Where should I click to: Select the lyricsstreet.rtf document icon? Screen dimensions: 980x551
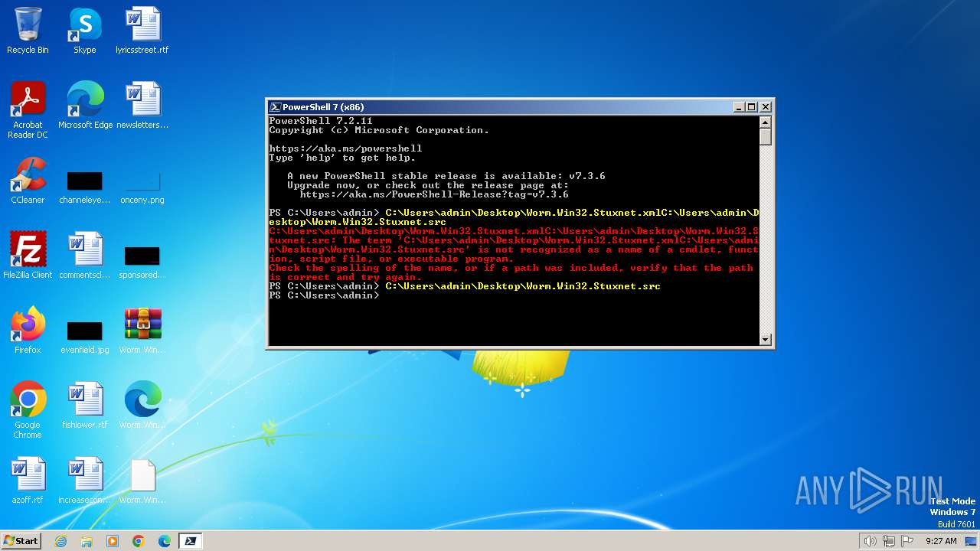tap(142, 31)
